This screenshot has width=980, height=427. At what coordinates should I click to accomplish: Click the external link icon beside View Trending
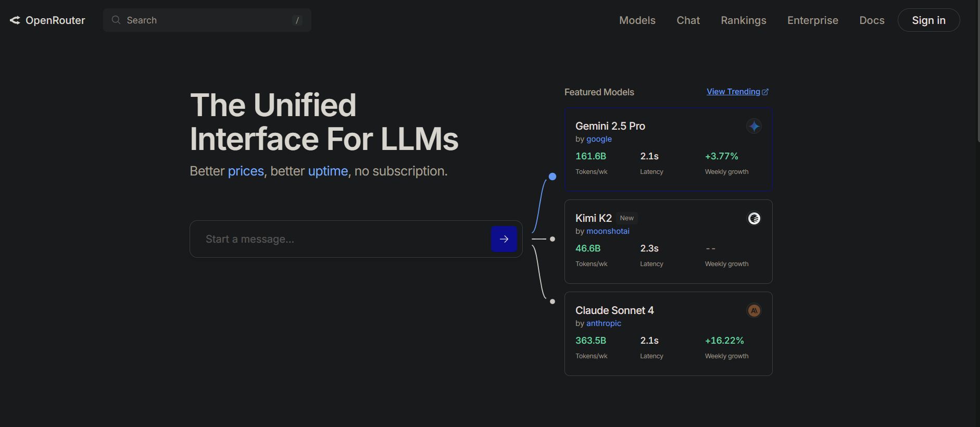[765, 92]
